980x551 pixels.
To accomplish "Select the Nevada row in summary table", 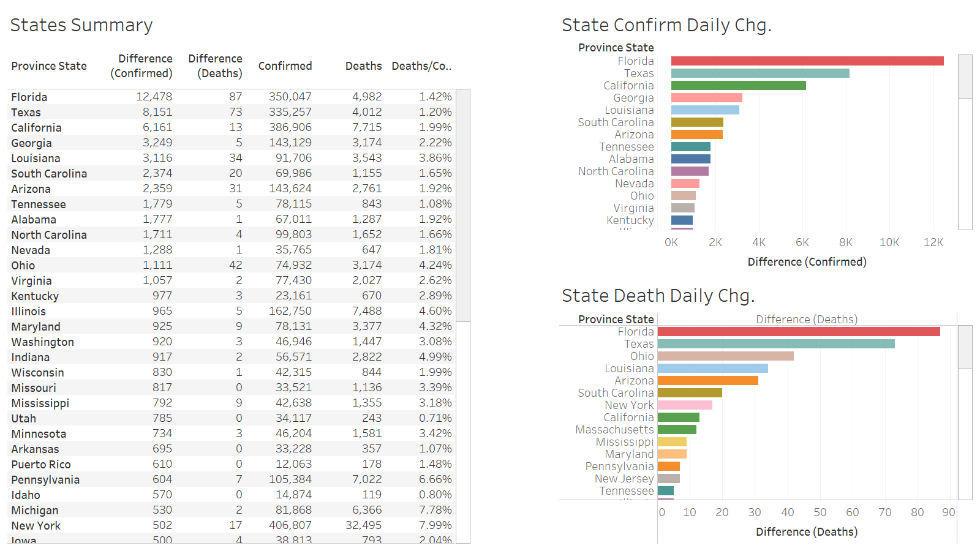I will pos(232,250).
